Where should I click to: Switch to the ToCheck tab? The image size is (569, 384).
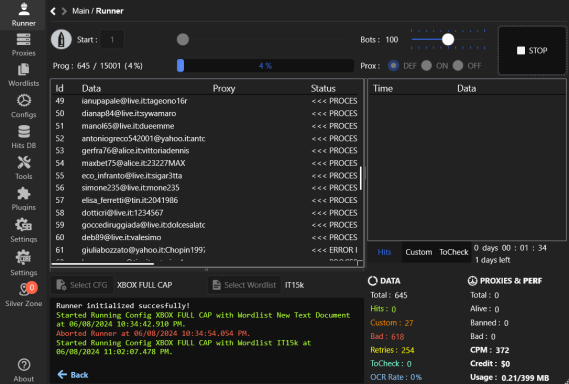[x=454, y=252]
